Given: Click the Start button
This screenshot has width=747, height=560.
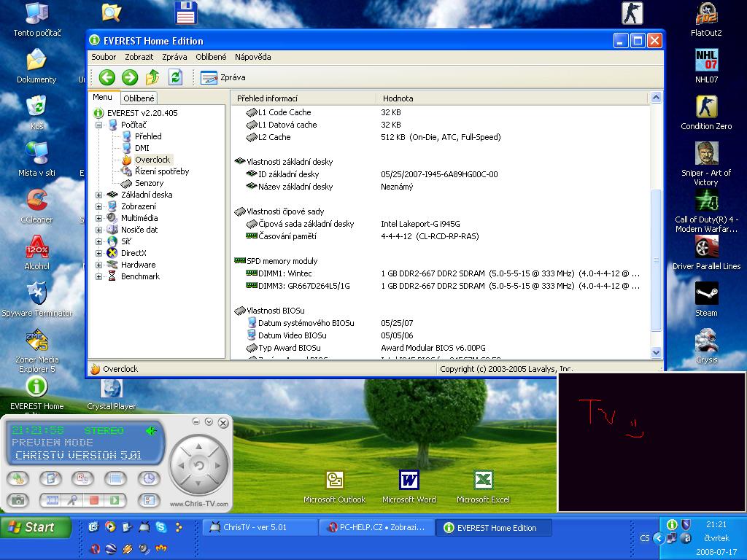Looking at the screenshot, I should (35, 527).
